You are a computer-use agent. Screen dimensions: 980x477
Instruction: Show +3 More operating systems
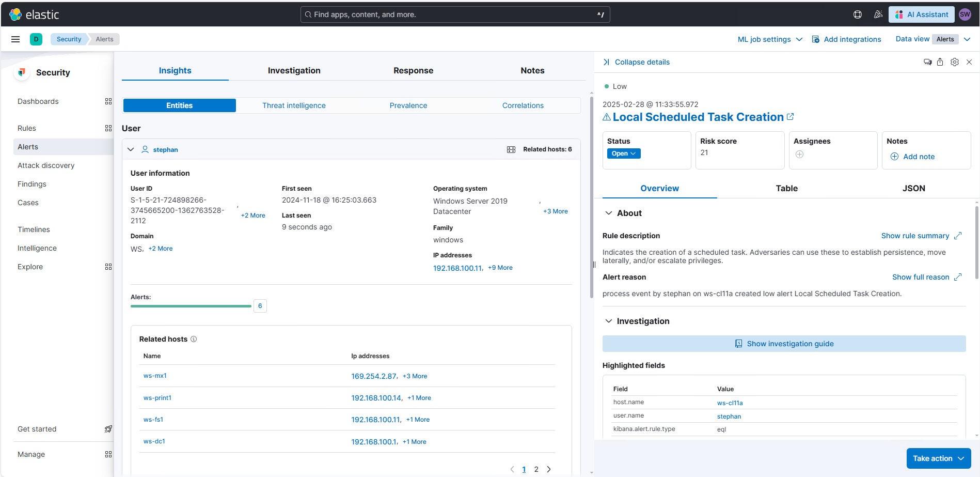(556, 211)
